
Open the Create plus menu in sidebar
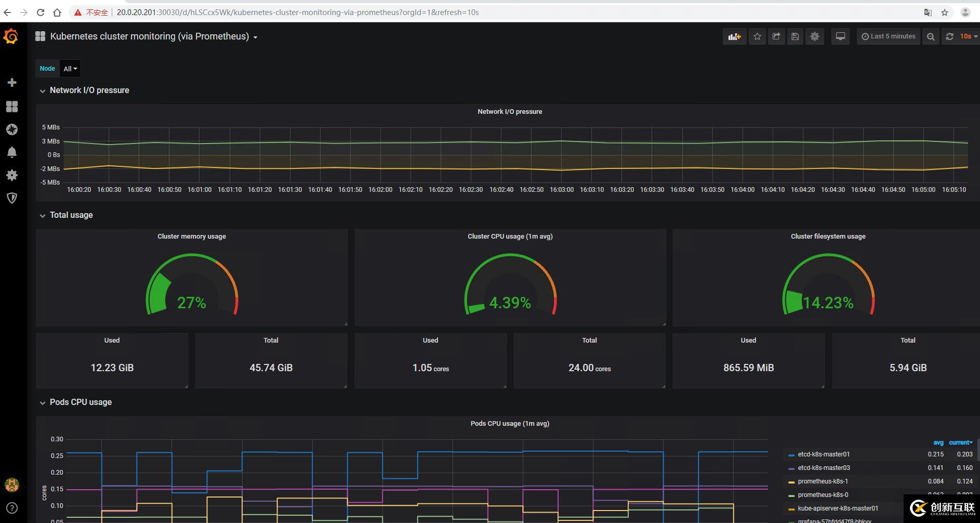pos(12,83)
